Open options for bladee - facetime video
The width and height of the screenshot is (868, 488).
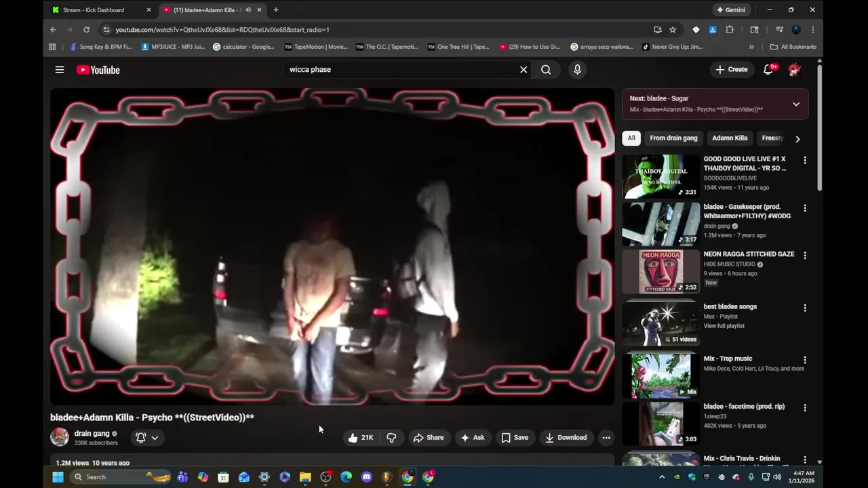[x=805, y=407]
